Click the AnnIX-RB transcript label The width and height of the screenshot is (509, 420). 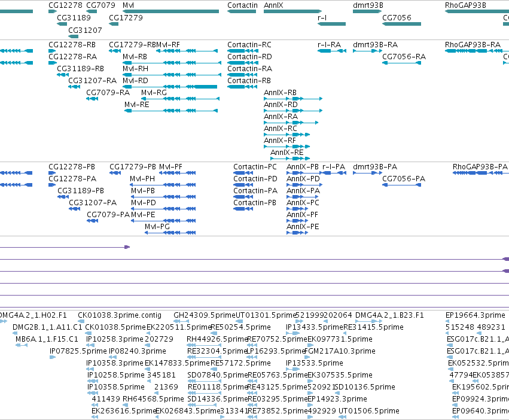pyautogui.click(x=280, y=93)
